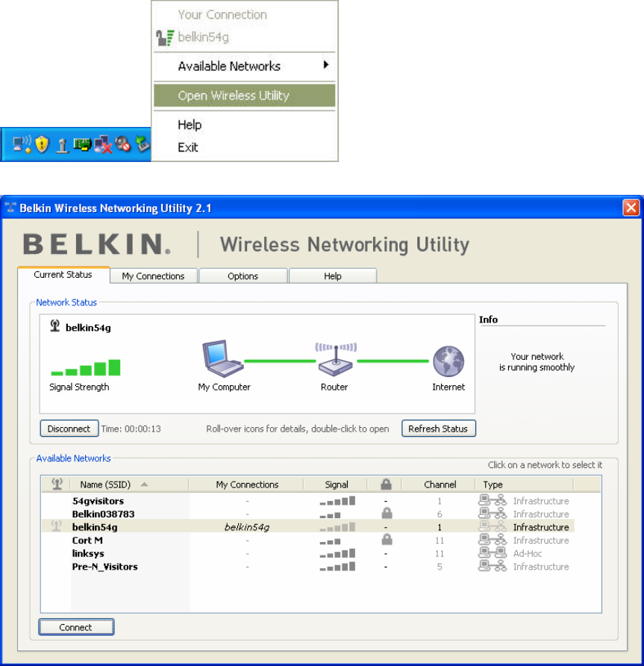Click the antenna column header icon
The height and width of the screenshot is (666, 644).
pyautogui.click(x=57, y=484)
